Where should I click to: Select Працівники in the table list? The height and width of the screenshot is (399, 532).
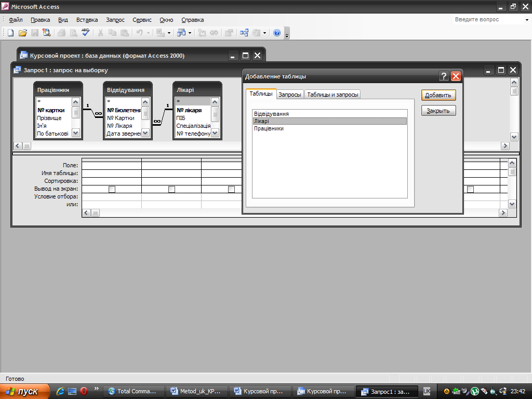coord(330,129)
